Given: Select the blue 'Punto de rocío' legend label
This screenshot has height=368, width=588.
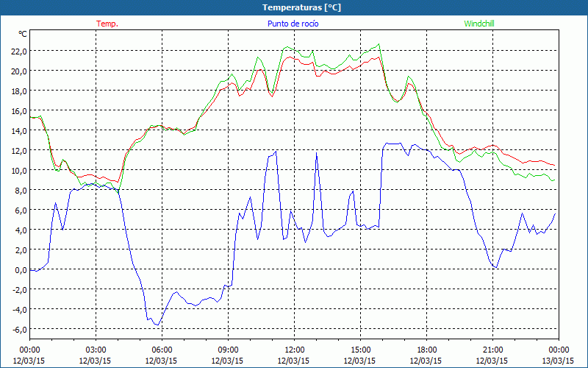Looking at the screenshot, I should click(x=293, y=24).
